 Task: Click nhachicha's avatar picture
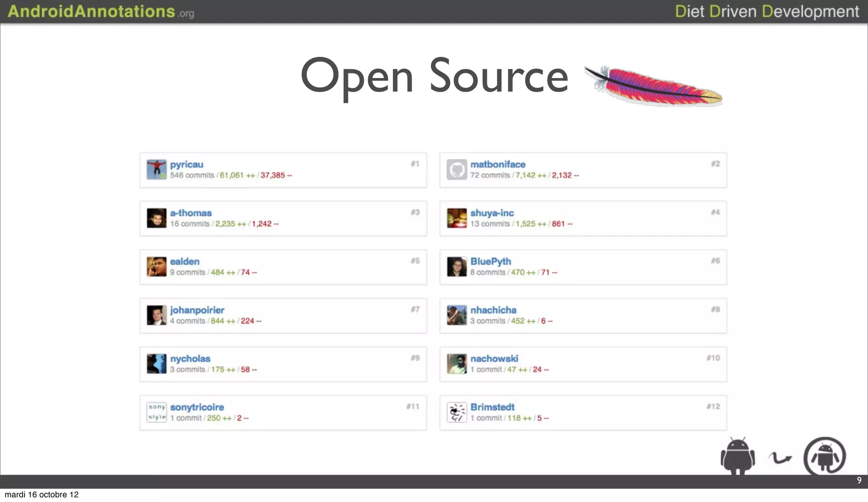tap(456, 315)
